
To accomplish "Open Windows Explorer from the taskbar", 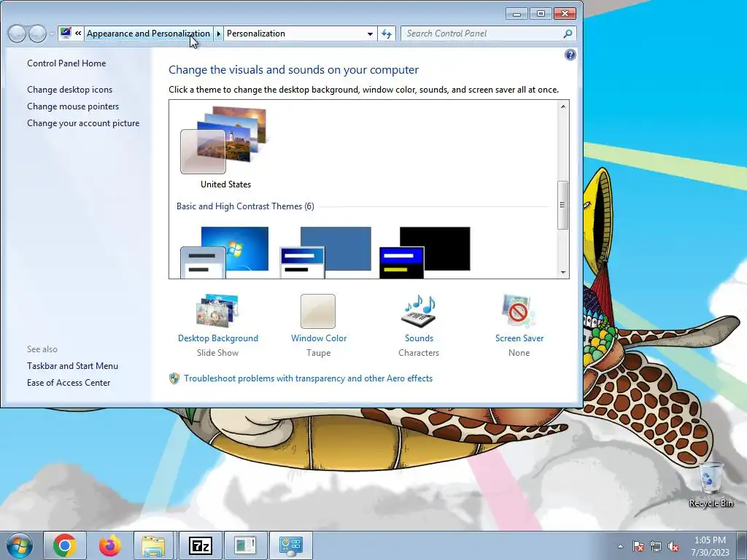I will point(155,545).
